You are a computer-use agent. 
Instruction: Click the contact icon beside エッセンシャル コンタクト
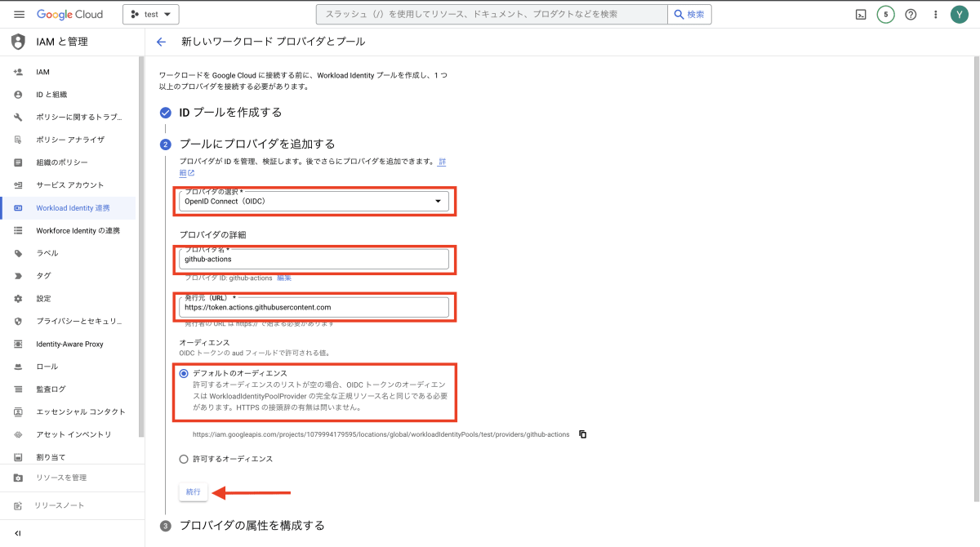[18, 411]
